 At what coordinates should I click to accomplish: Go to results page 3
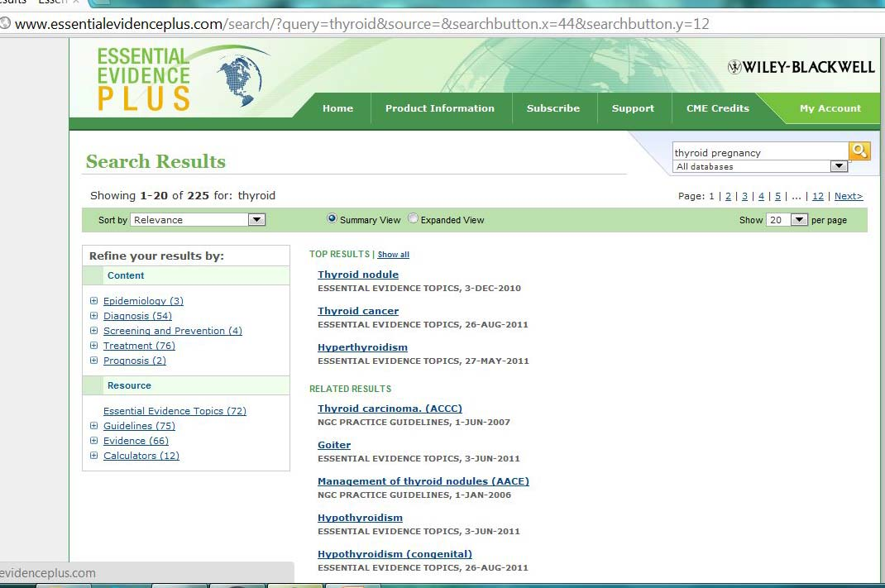coord(744,196)
